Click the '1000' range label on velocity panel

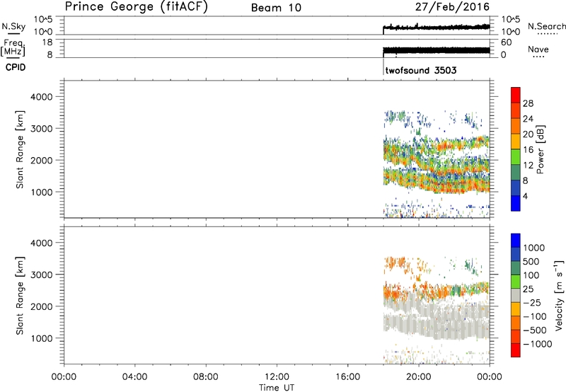pos(42,338)
